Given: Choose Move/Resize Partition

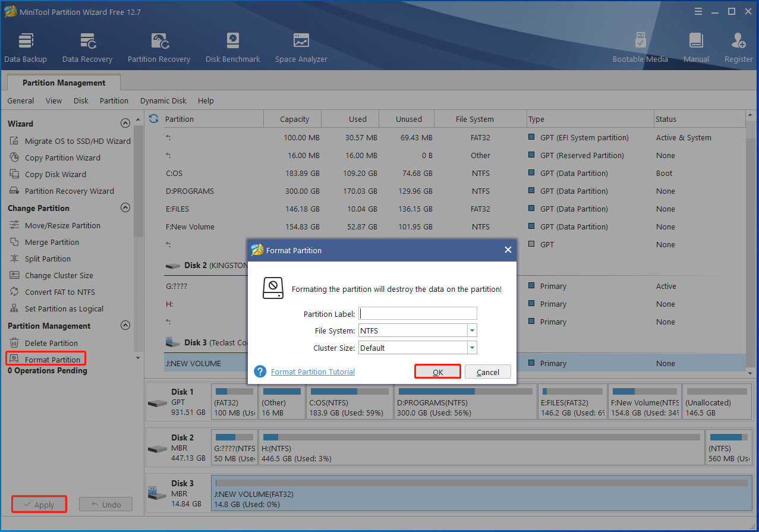Looking at the screenshot, I should tap(55, 225).
